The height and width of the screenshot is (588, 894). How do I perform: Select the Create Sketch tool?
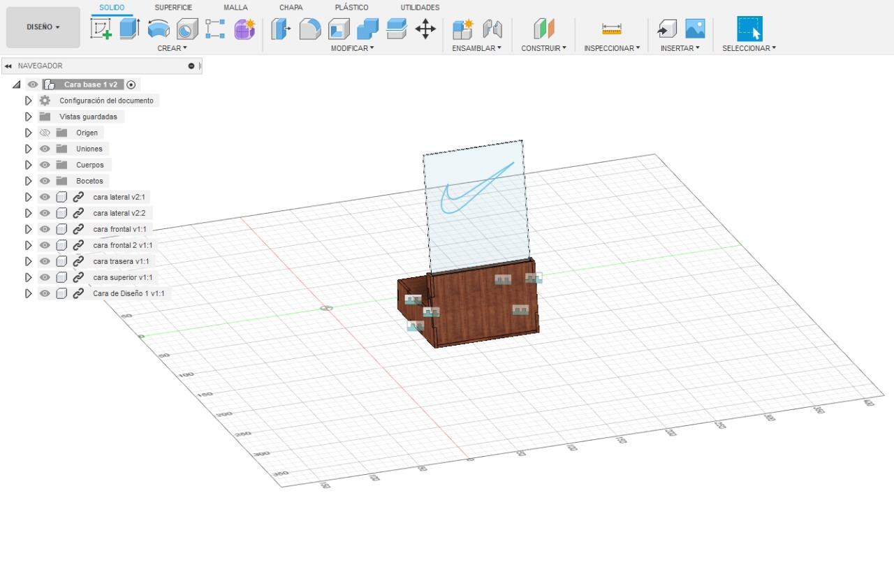pos(102,29)
